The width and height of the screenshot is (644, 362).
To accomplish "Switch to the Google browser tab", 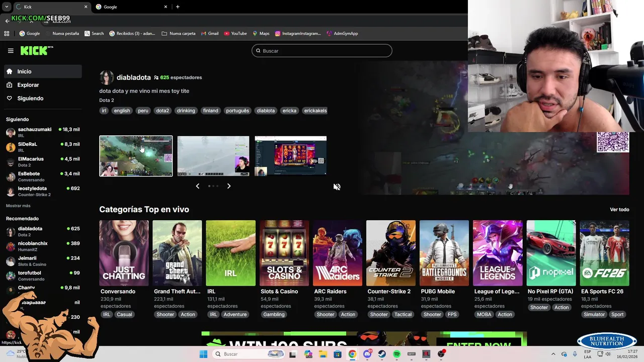I will (132, 7).
